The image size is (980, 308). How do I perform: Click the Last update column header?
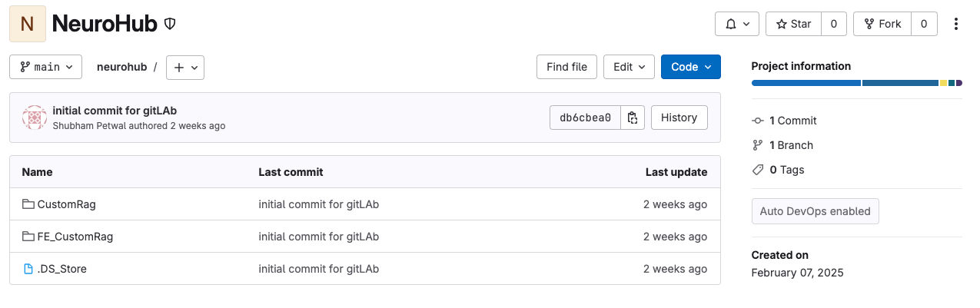click(676, 172)
